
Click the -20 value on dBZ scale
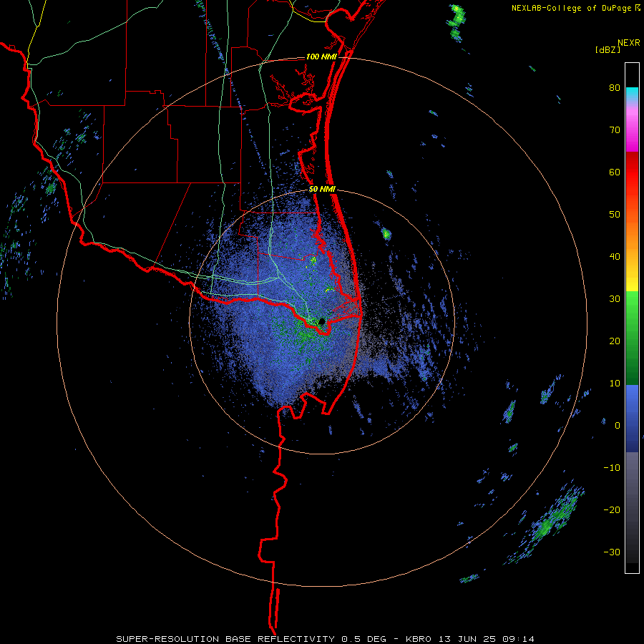pos(612,509)
